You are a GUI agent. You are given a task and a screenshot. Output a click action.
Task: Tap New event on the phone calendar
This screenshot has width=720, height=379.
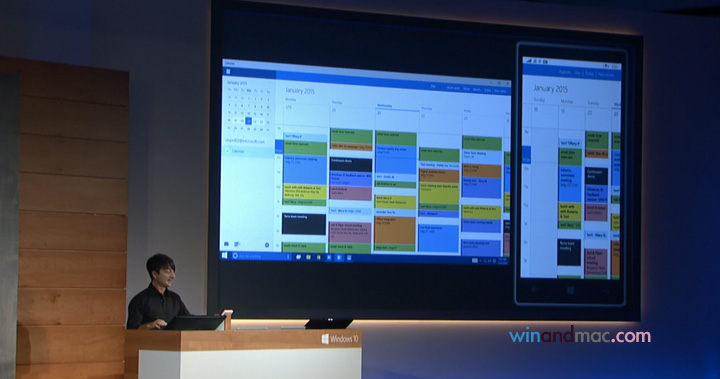[x=606, y=74]
